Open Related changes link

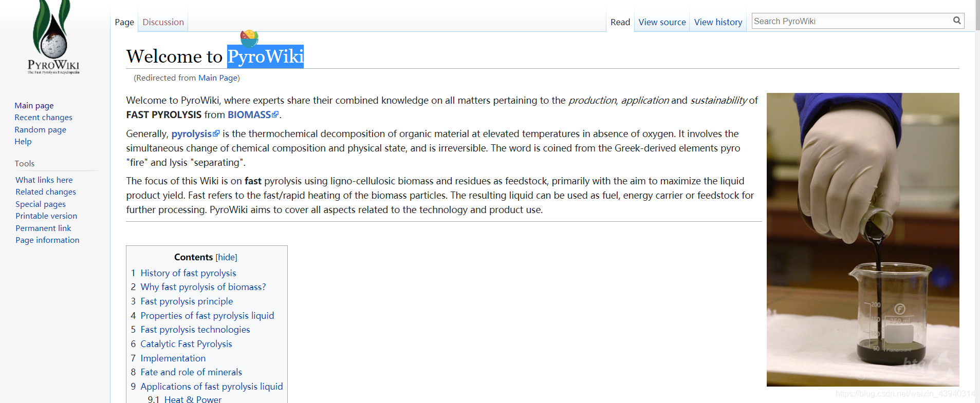(46, 192)
